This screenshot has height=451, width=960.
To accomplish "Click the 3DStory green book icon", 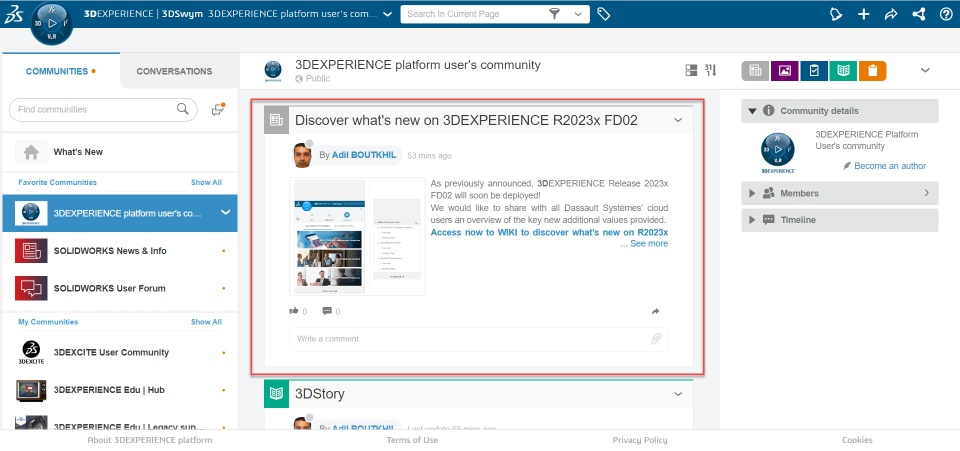I will coord(276,393).
